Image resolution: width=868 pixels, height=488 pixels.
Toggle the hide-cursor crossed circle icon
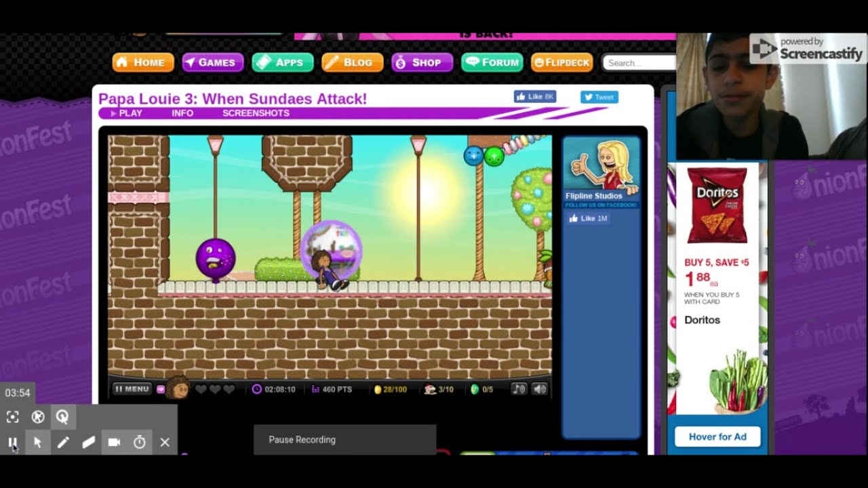38,418
